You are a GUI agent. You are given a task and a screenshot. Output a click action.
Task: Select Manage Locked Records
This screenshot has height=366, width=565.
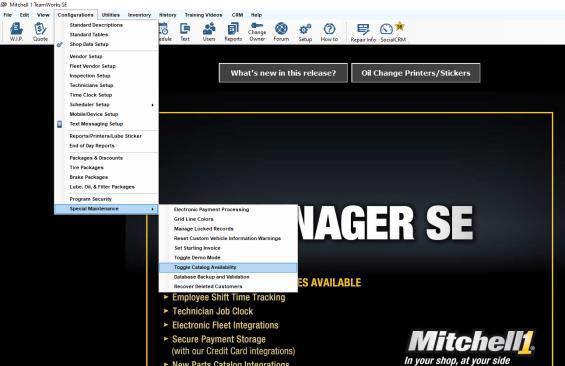click(228, 229)
